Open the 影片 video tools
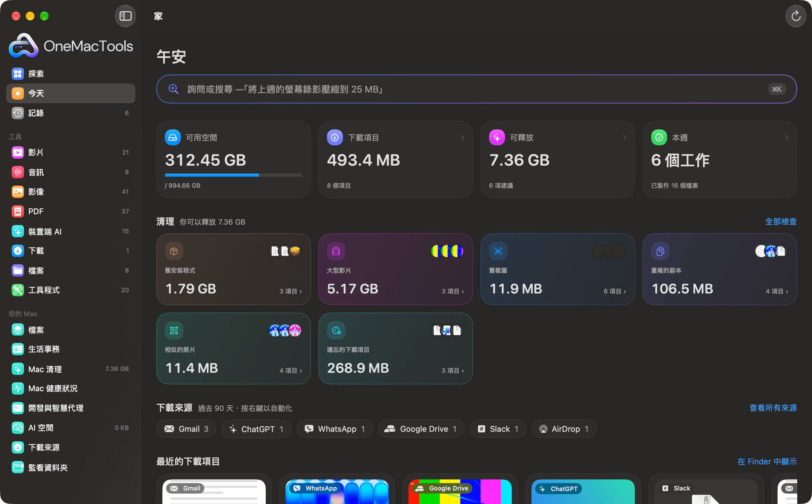 point(71,152)
